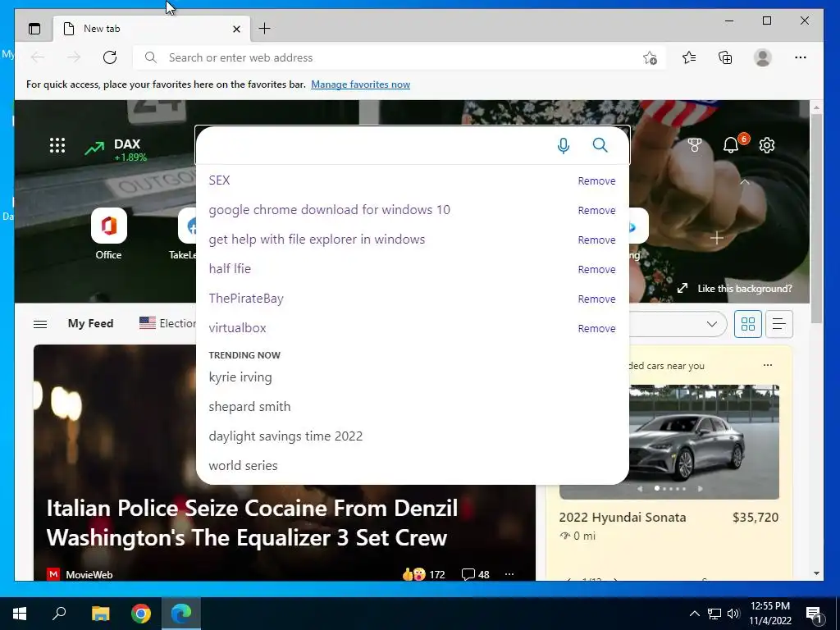Remove the SEX search suggestion
The image size is (840, 630).
tap(596, 181)
